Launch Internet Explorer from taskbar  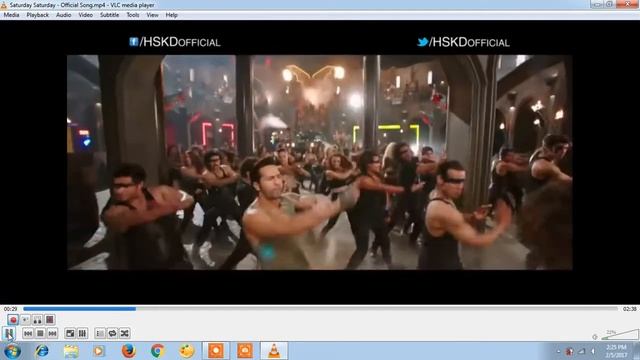coord(42,351)
